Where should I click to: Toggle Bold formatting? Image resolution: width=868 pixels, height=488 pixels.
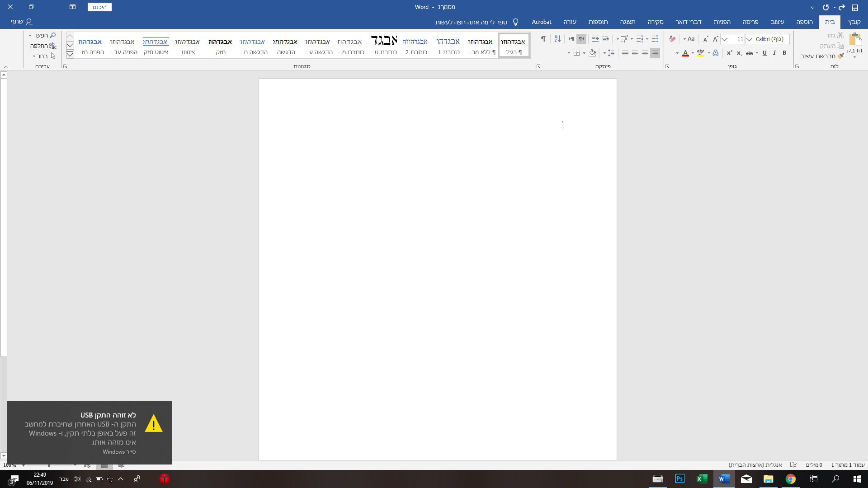[784, 53]
